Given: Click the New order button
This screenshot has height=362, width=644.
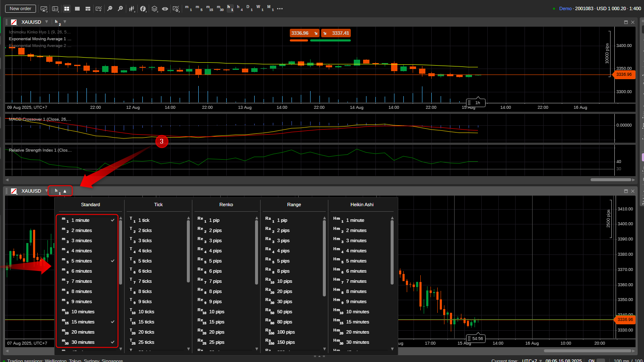Looking at the screenshot, I should coord(20,8).
